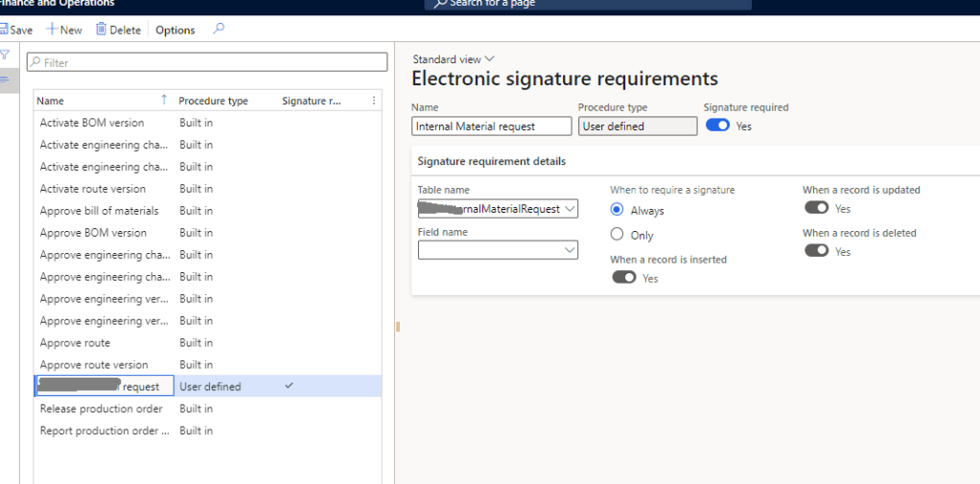The width and height of the screenshot is (980, 484).
Task: Toggle When a record is inserted switch
Action: [623, 278]
